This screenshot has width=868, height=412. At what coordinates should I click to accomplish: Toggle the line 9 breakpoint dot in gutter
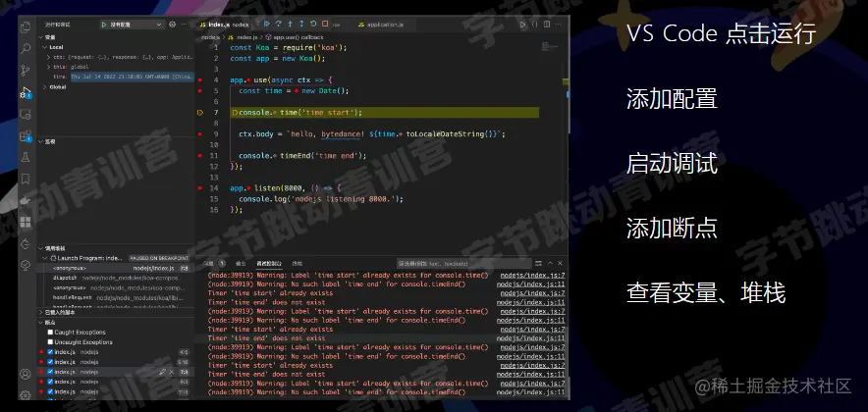pyautogui.click(x=200, y=133)
